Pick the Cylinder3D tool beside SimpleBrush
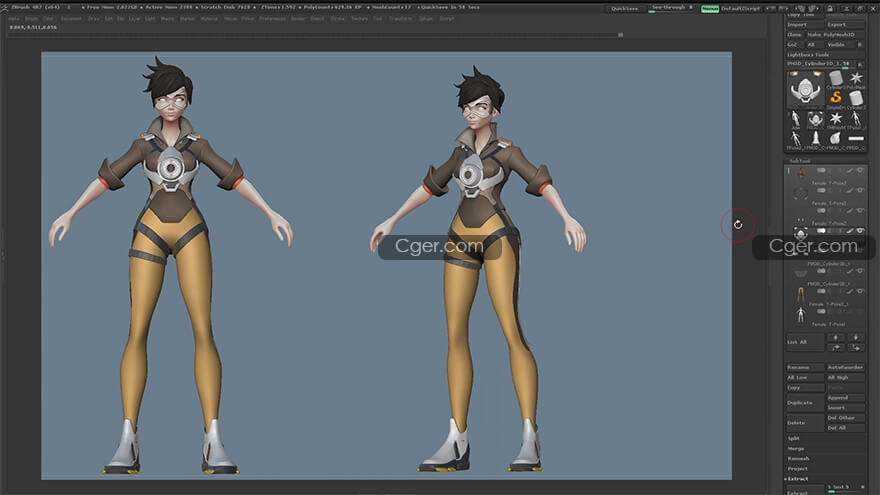Image resolution: width=880 pixels, height=495 pixels. coord(856,99)
